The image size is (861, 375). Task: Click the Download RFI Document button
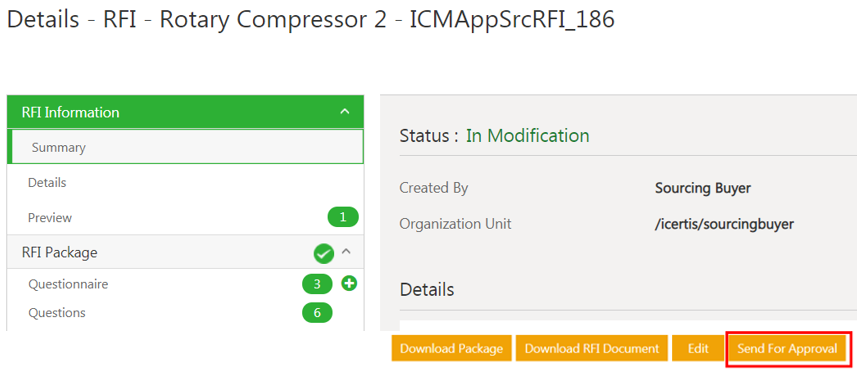point(591,349)
